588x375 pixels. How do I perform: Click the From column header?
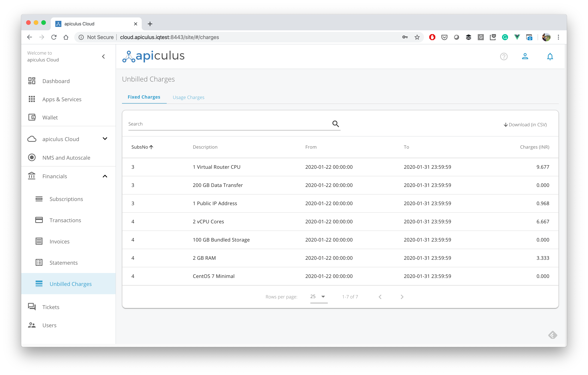point(311,147)
